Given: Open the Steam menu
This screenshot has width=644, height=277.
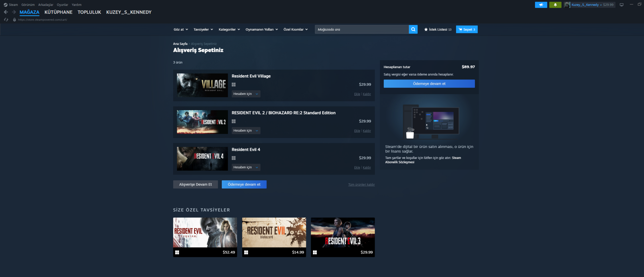Looking at the screenshot, I should 13,5.
